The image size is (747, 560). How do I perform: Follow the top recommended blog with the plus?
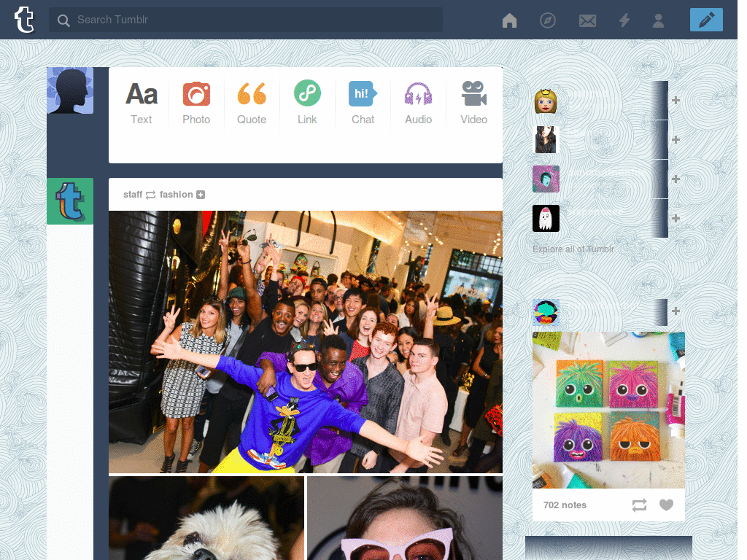pyautogui.click(x=676, y=100)
